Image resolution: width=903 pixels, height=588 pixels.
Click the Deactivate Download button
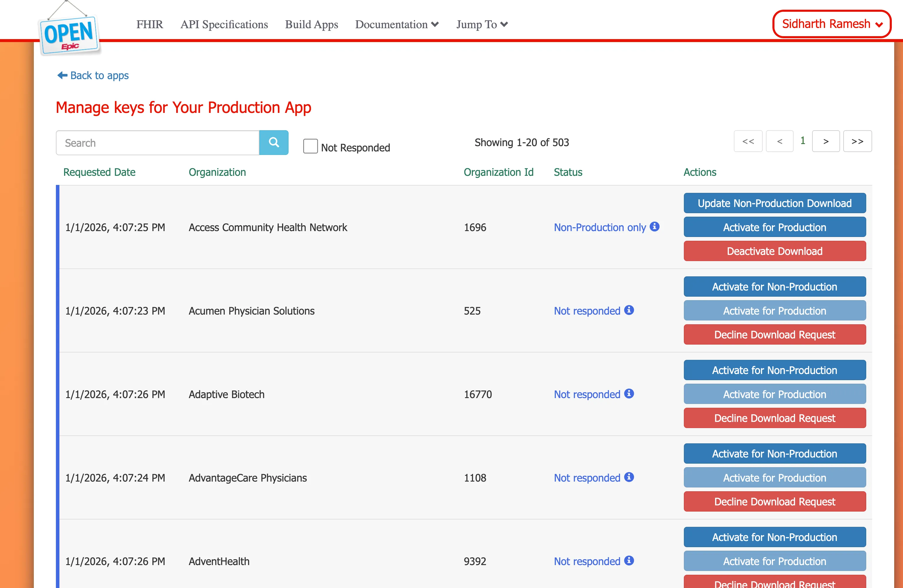[x=775, y=251]
